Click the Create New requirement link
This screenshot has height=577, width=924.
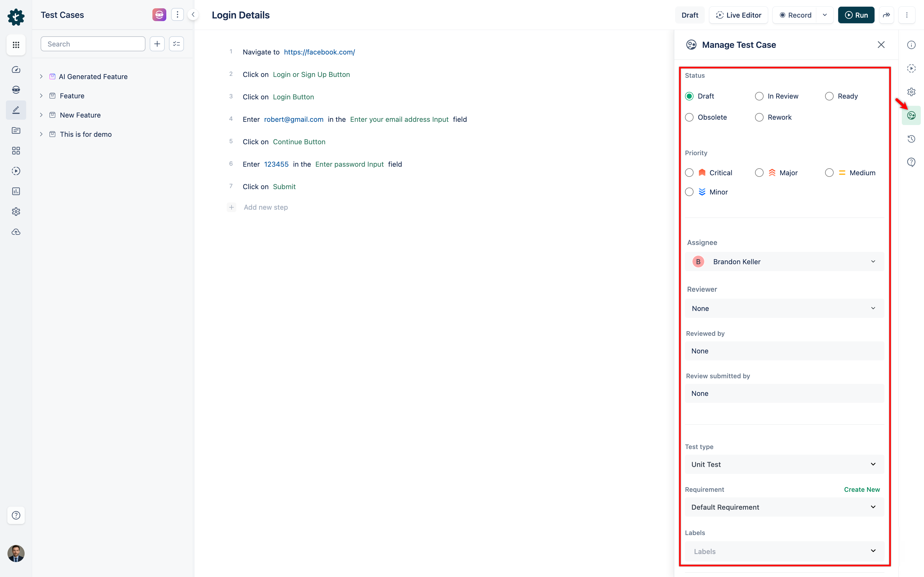pos(862,489)
